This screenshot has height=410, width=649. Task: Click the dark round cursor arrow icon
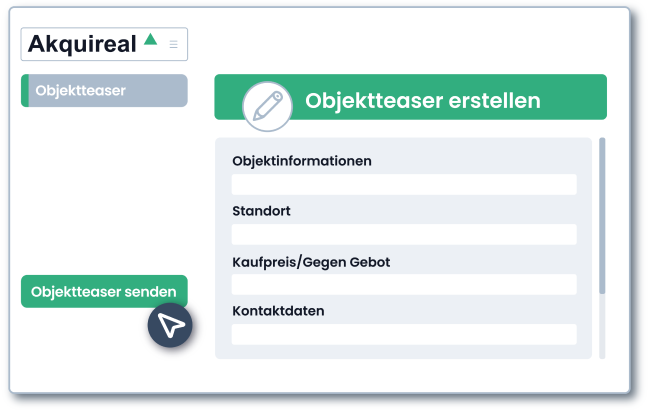click(x=170, y=325)
